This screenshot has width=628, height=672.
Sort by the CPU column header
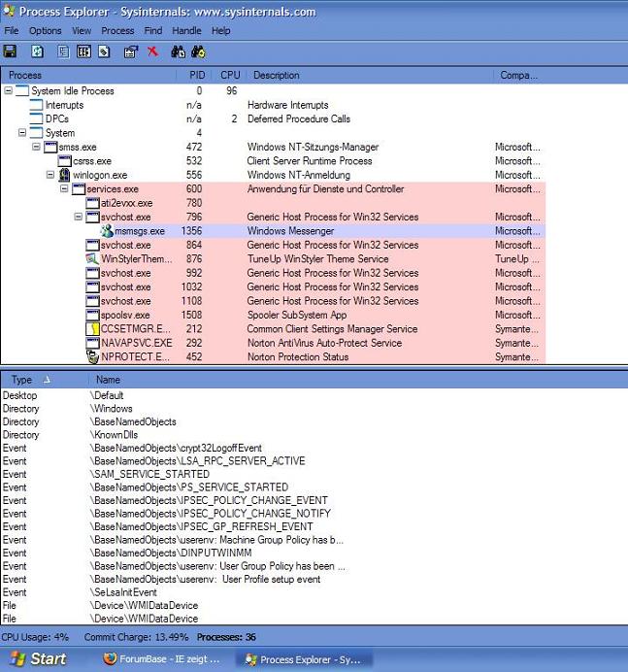tap(229, 75)
